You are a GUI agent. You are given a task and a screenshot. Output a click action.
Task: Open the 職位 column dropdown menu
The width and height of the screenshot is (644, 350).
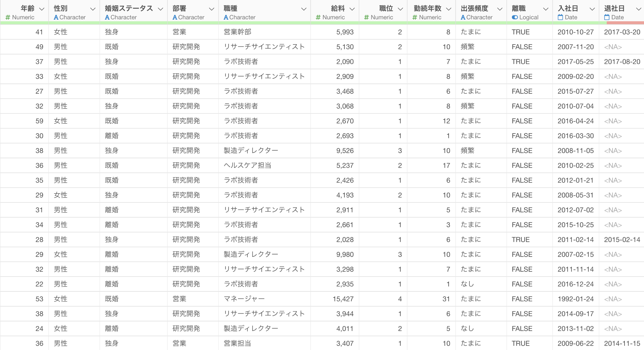(x=400, y=9)
